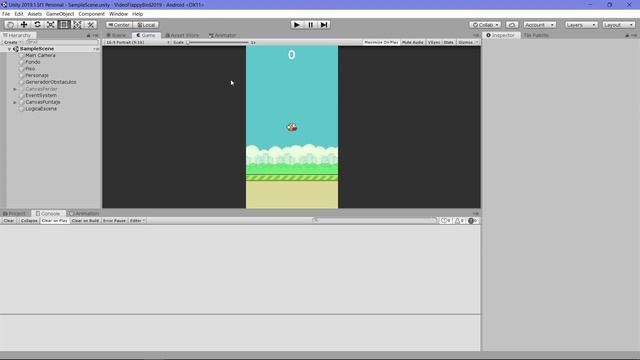Click the console search field
640x360 pixels.
pyautogui.click(x=375, y=220)
